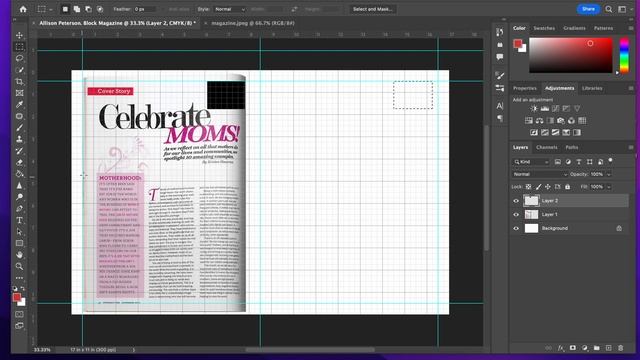This screenshot has width=640, height=360.
Task: Toggle lock position
Action: point(548,187)
